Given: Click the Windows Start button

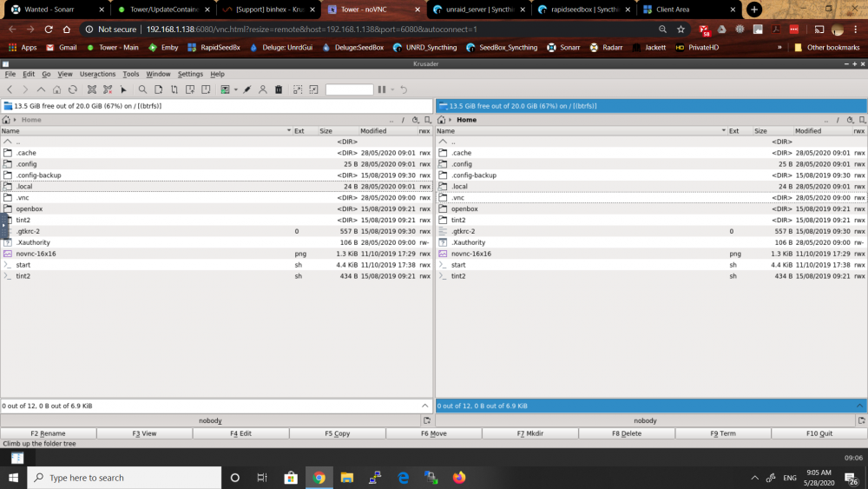Looking at the screenshot, I should [x=13, y=478].
